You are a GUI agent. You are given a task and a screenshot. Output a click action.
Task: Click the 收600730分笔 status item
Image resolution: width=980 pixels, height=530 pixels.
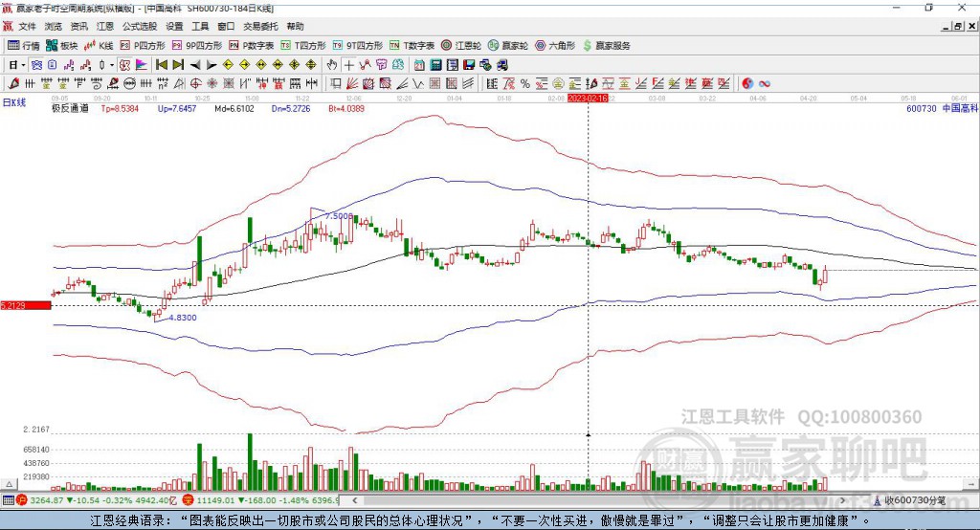click(x=909, y=500)
